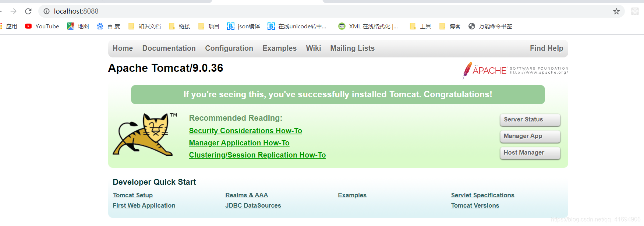Screen dimensions: 644x226
Task: Click the browser forward arrow
Action: click(x=14, y=11)
